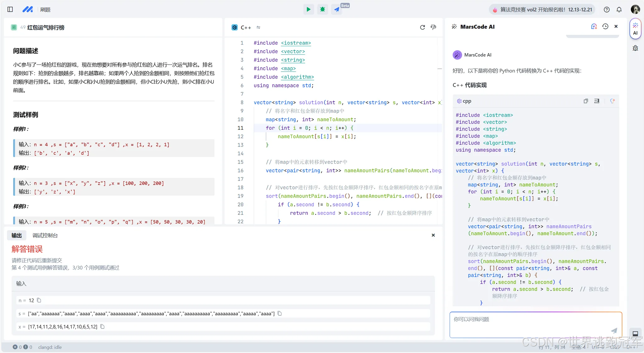Image resolution: width=644 pixels, height=353 pixels.
Task: Click the MarsCode AI sender name
Action: [x=478, y=55]
